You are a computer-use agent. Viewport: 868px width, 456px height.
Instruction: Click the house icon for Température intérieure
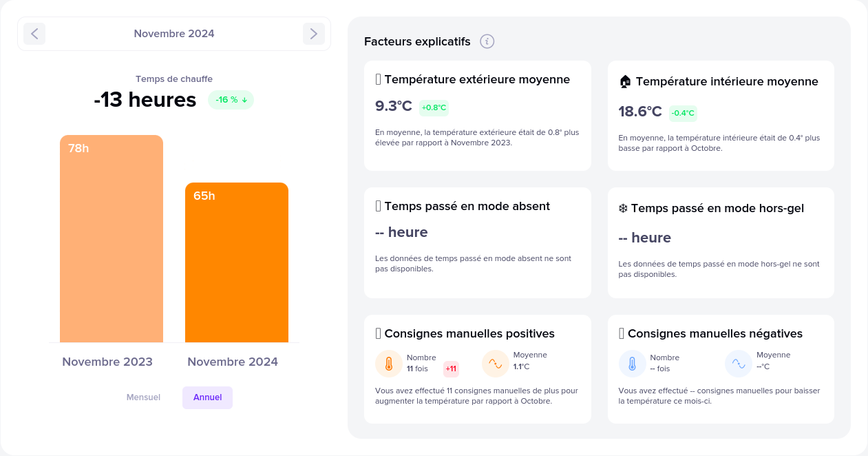tap(625, 81)
